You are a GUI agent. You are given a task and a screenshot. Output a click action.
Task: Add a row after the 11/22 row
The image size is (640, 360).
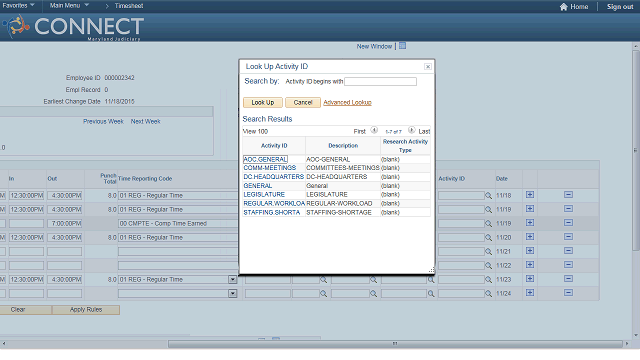530,264
